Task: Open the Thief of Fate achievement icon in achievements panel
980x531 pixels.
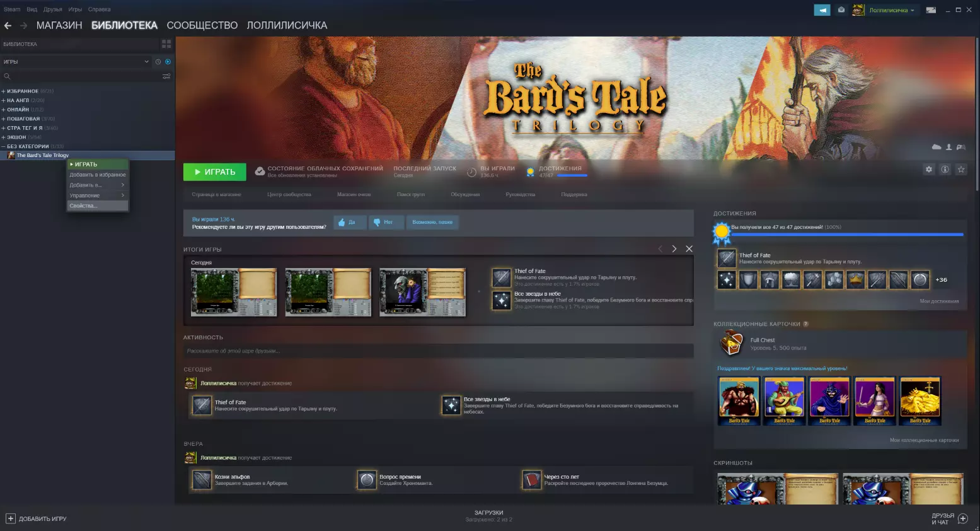Action: click(x=727, y=258)
